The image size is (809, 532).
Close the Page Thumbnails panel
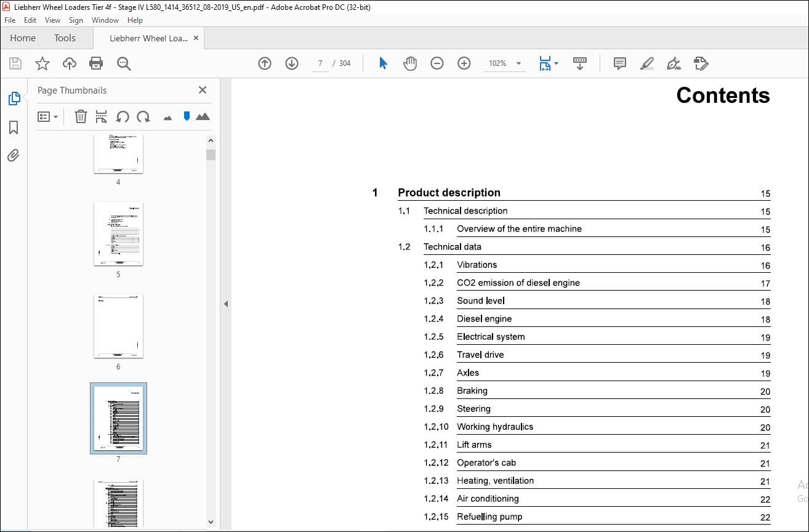203,90
